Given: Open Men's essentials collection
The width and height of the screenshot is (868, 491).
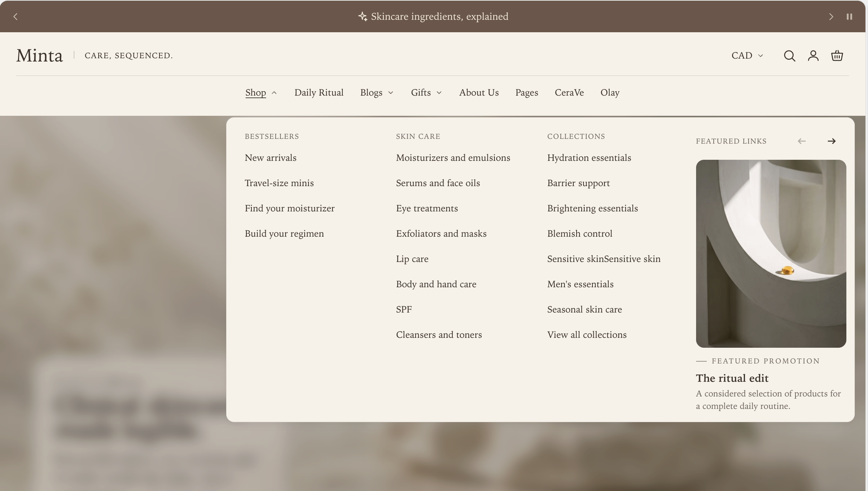Looking at the screenshot, I should pos(580,284).
